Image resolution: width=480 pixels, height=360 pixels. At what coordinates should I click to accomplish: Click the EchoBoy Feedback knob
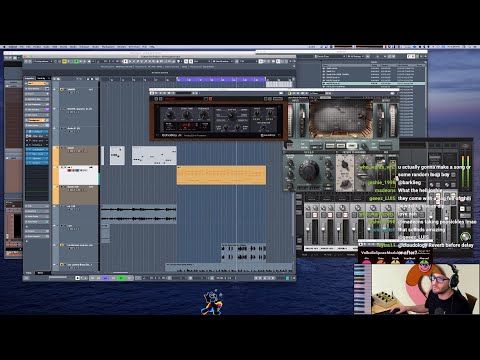tap(203, 115)
